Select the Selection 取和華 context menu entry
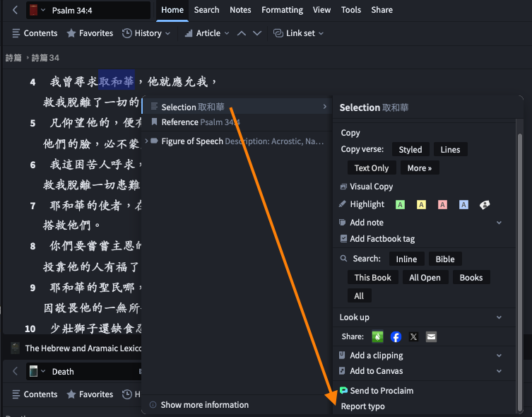The image size is (532, 417). (237, 107)
